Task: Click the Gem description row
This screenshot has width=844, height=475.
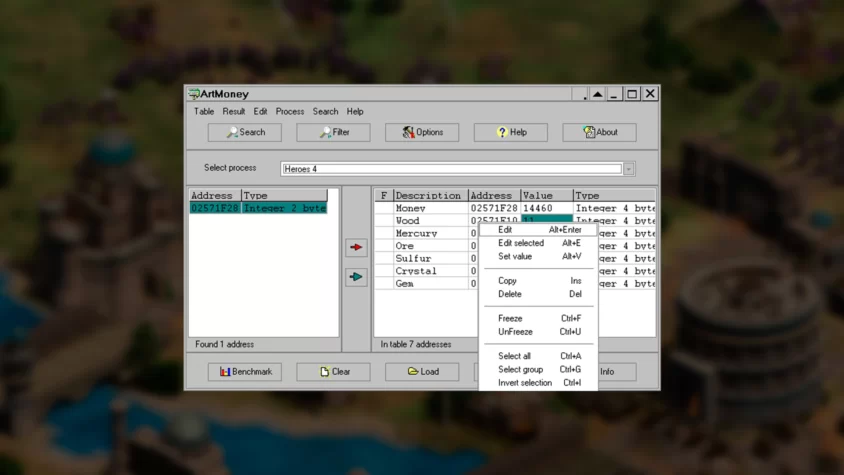Action: [431, 284]
